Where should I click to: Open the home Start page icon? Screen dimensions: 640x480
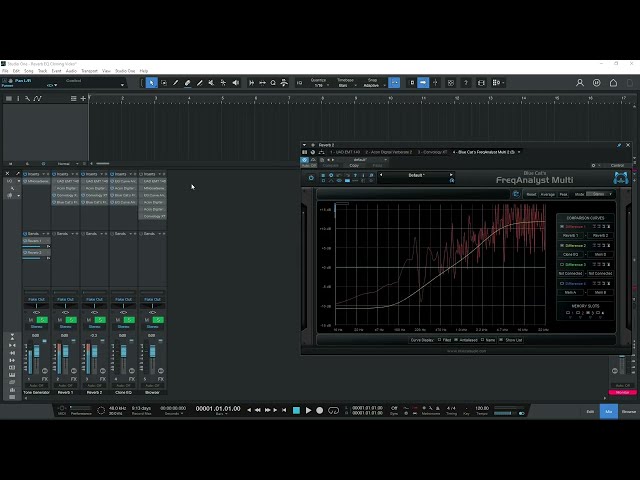click(x=613, y=83)
